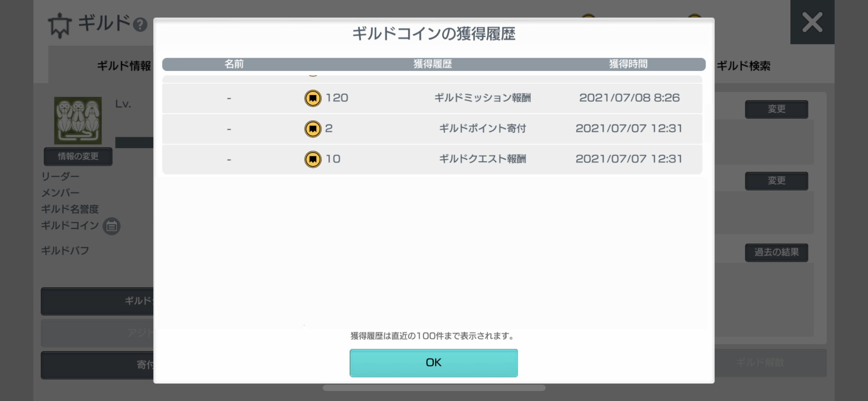Switch to the ギルド情報 tab
The height and width of the screenshot is (401, 868).
[x=124, y=66]
